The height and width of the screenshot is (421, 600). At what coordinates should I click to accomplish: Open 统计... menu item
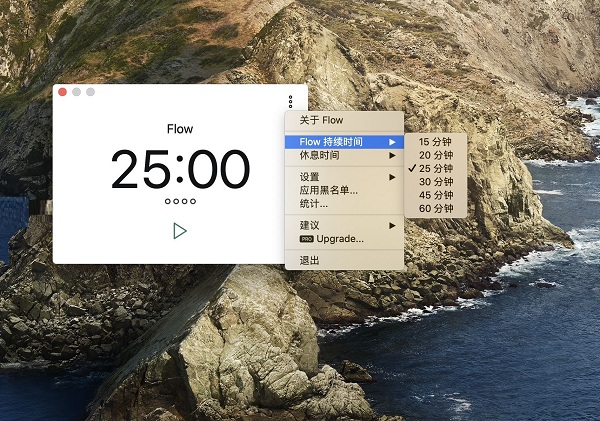344,204
